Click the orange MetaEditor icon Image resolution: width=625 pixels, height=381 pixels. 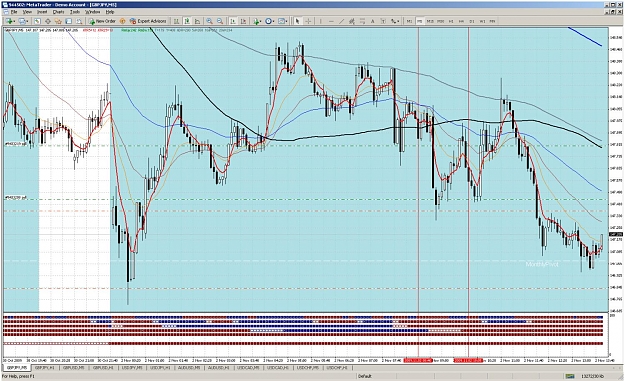(x=123, y=21)
